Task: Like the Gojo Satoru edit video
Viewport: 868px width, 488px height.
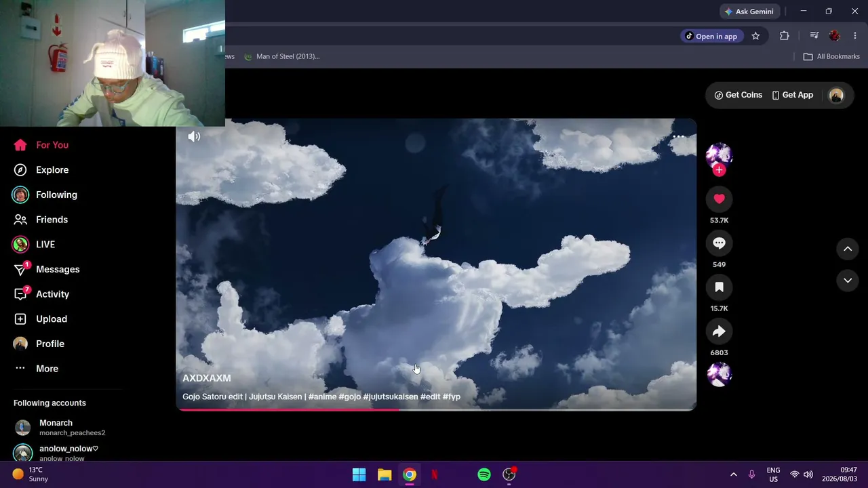Action: [x=719, y=199]
